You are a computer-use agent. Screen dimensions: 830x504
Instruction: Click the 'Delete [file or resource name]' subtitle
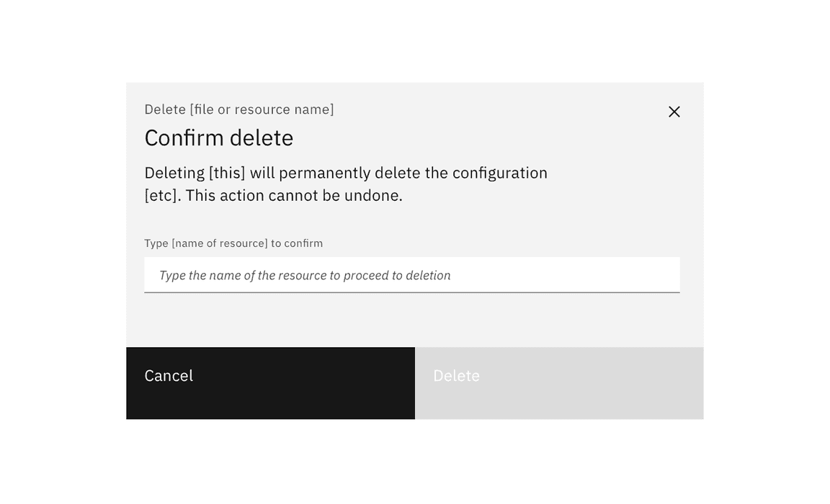[x=238, y=109]
